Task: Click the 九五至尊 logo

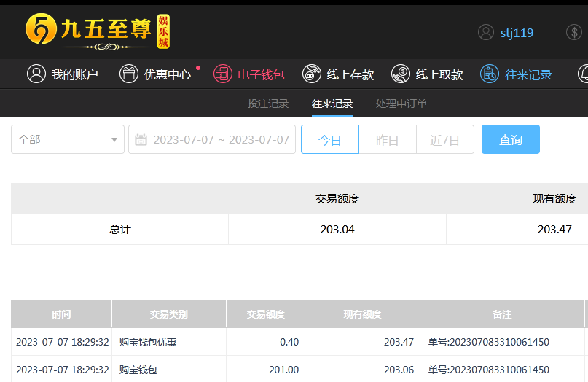Action: coord(98,31)
